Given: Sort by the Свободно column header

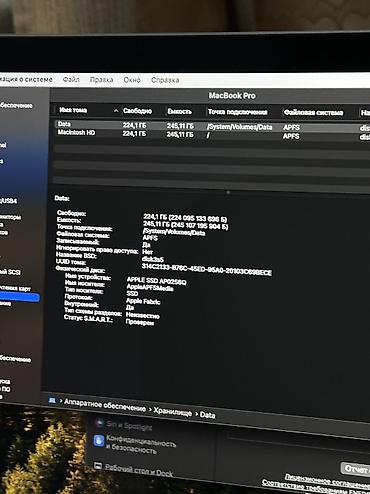Looking at the screenshot, I should 137,111.
